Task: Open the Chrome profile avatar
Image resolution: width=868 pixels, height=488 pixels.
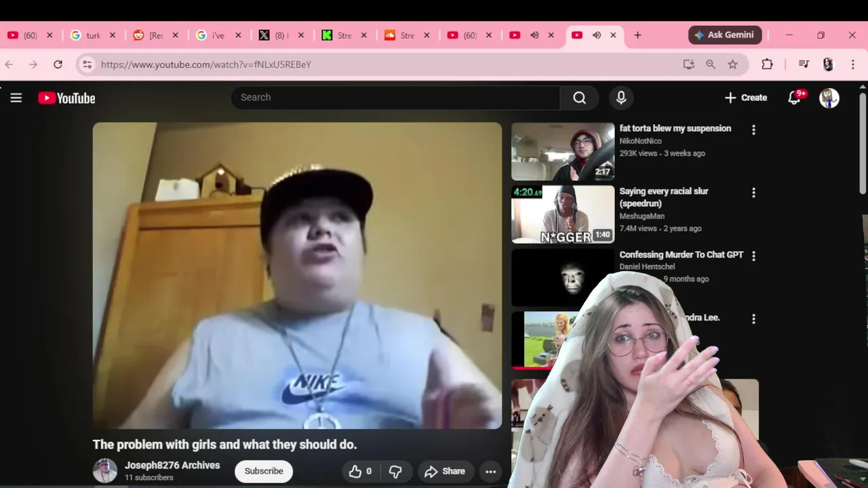Action: pyautogui.click(x=828, y=64)
